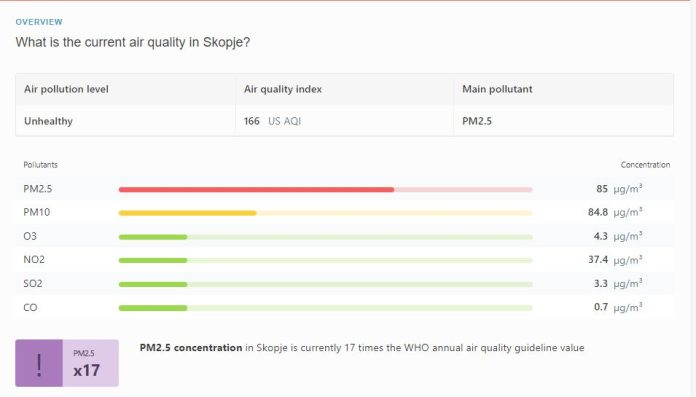The height and width of the screenshot is (397, 696).
Task: Click the OVERVIEW section label
Action: point(39,22)
